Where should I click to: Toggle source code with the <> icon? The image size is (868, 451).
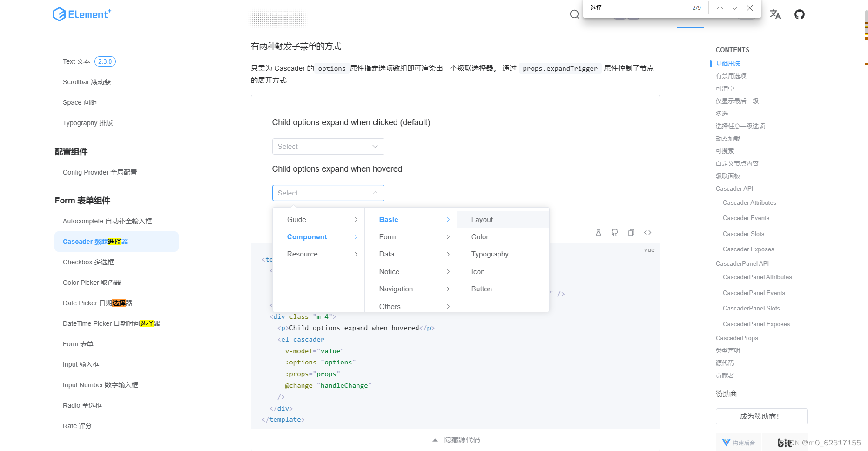coord(647,232)
